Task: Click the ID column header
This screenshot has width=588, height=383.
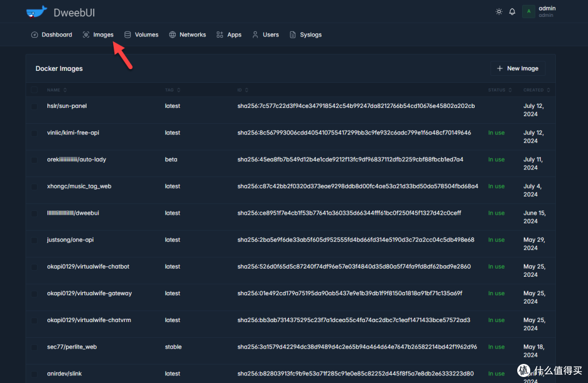Action: (x=240, y=90)
